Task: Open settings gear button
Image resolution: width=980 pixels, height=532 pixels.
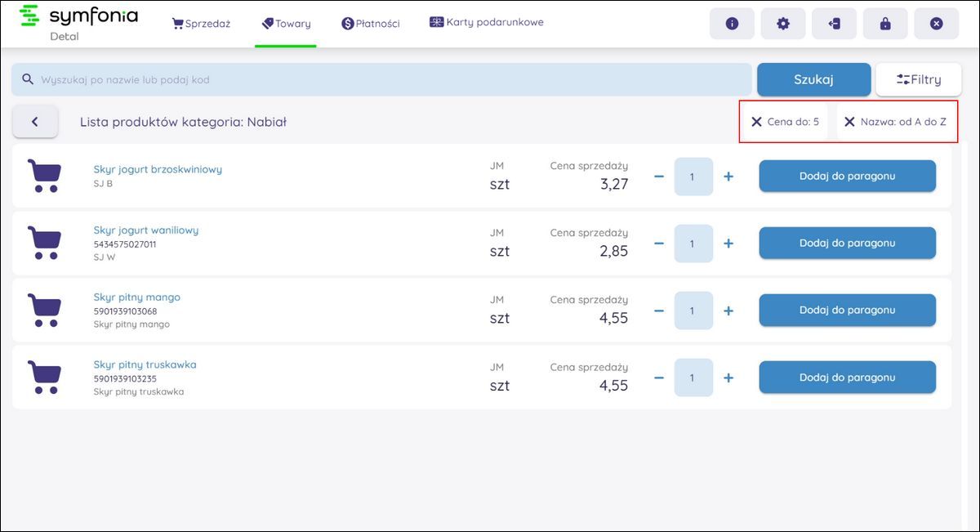Action: 783,24
